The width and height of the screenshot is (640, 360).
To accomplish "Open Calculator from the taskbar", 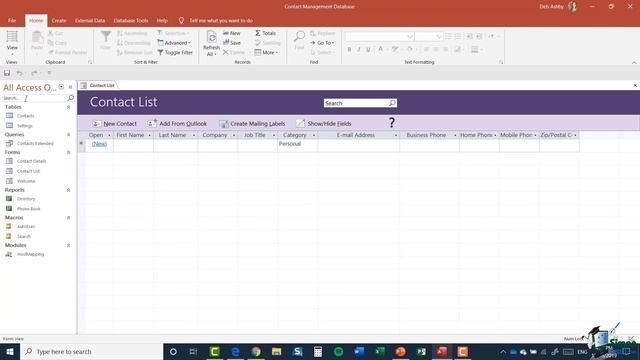I will pyautogui.click(x=318, y=351).
